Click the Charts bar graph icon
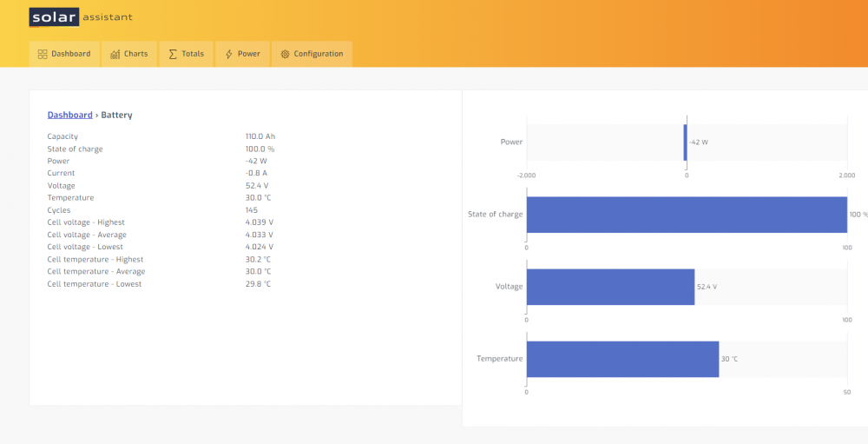Image resolution: width=868 pixels, height=444 pixels. 115,55
